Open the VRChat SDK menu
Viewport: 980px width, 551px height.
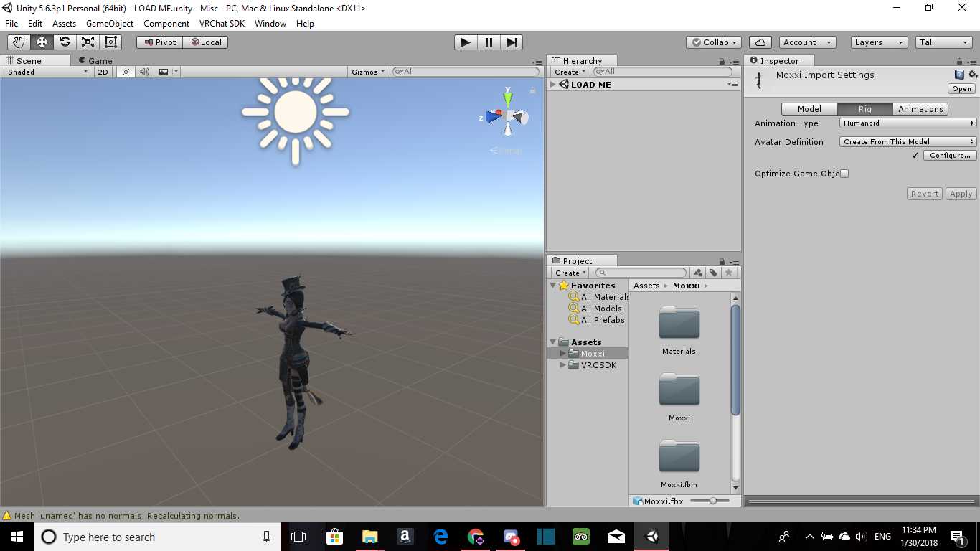[x=222, y=24]
